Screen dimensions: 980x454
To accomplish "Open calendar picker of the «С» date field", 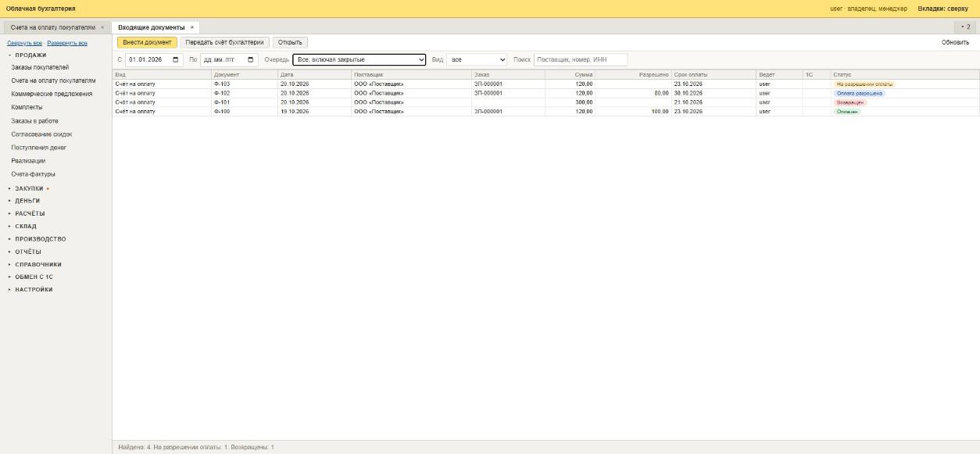I will [x=175, y=60].
